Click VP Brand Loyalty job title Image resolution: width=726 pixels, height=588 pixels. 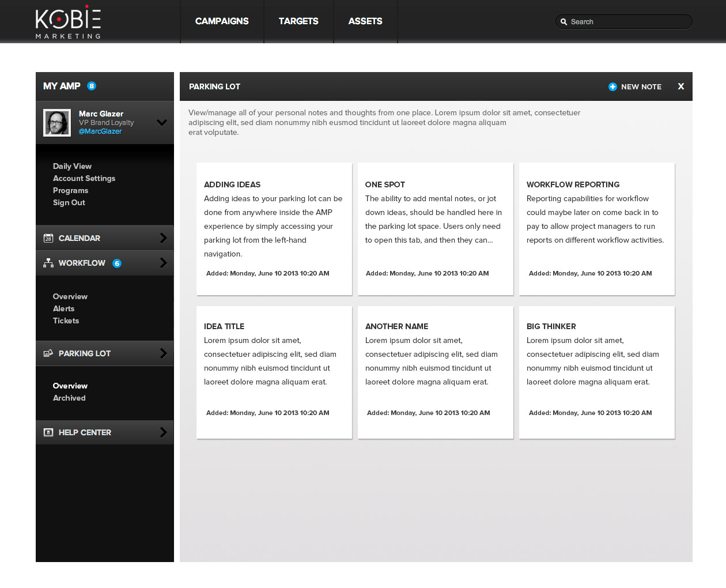pyautogui.click(x=106, y=123)
